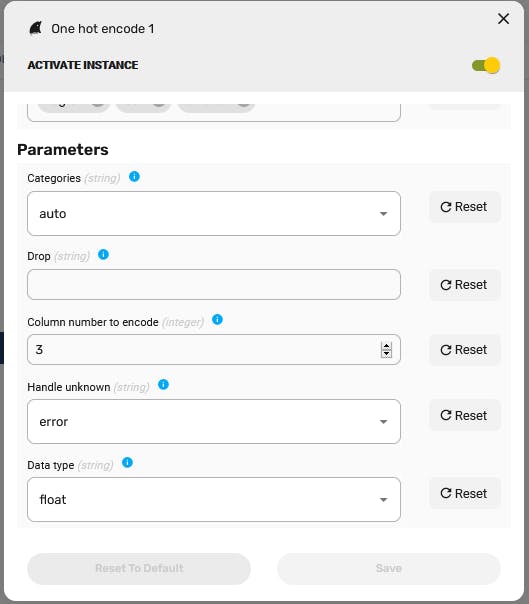The width and height of the screenshot is (529, 604).
Task: Increment the column number stepper arrow
Action: coord(386,346)
